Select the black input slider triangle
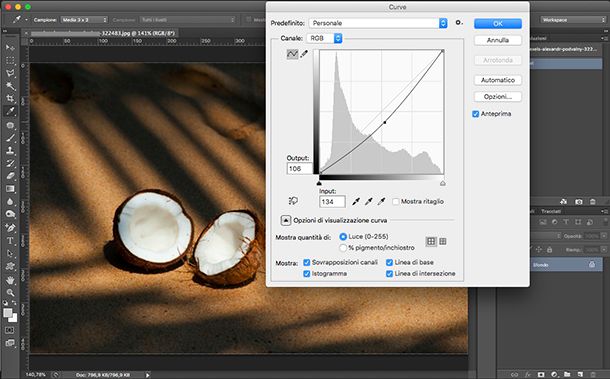Viewport: 610px width, 379px height. tap(319, 183)
